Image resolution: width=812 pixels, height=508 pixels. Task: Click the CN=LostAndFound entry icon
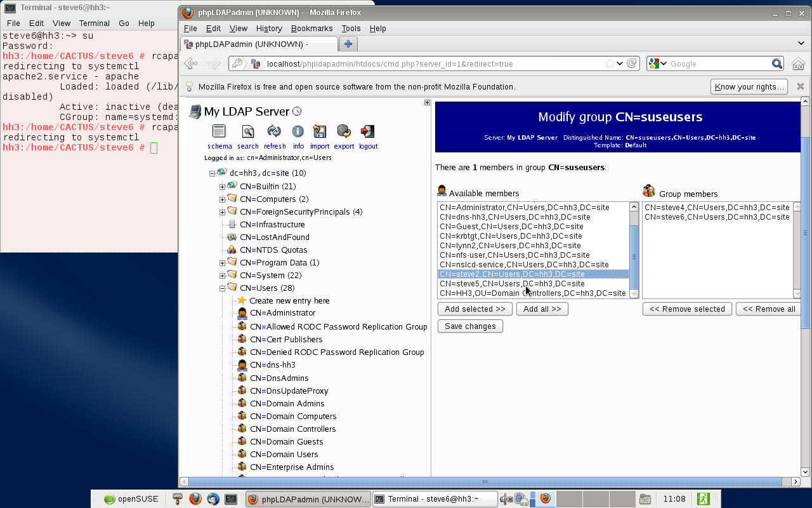pos(232,237)
